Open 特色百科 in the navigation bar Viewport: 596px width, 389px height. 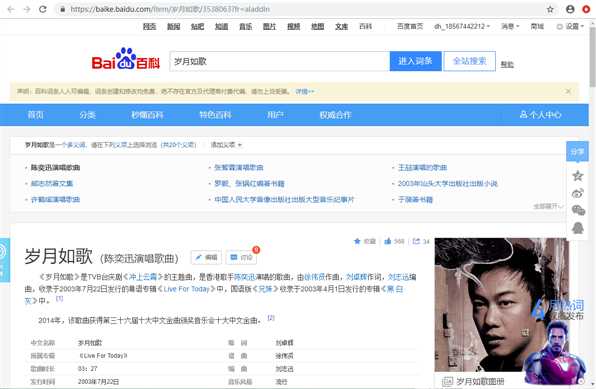point(215,115)
